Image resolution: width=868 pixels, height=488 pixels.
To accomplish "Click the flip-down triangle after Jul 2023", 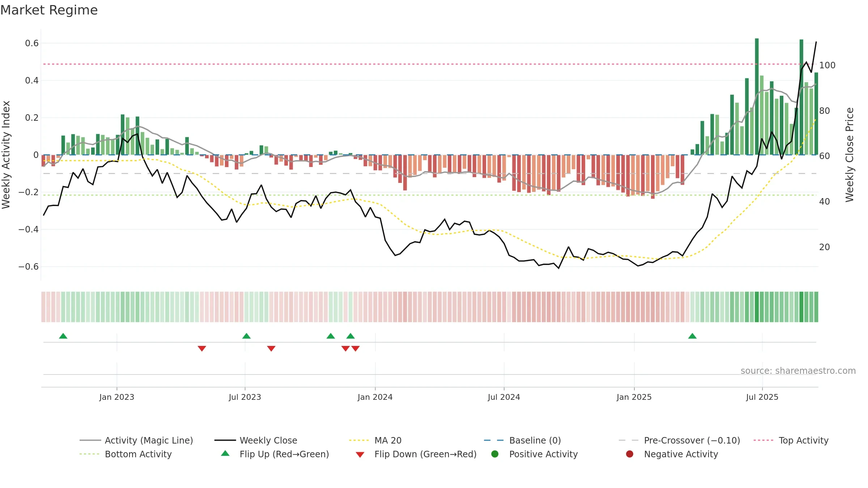I will tap(271, 348).
